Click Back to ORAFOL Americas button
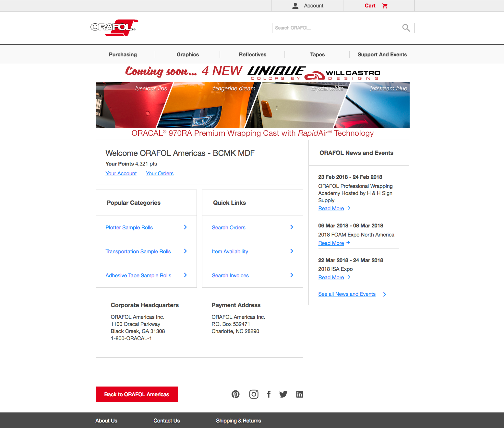The image size is (504, 428). pyautogui.click(x=137, y=394)
